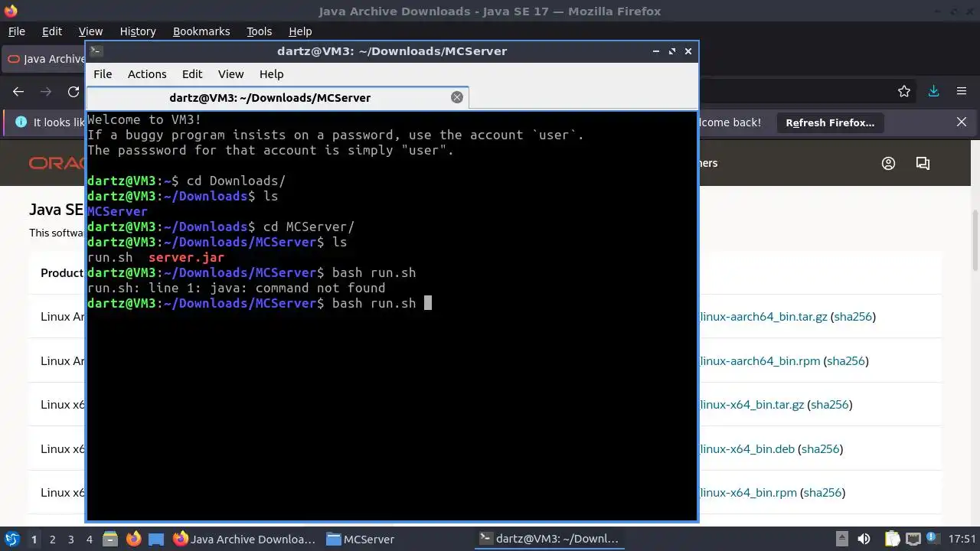The width and height of the screenshot is (980, 551).
Task: Open Firefox Tools menu
Action: 259,31
